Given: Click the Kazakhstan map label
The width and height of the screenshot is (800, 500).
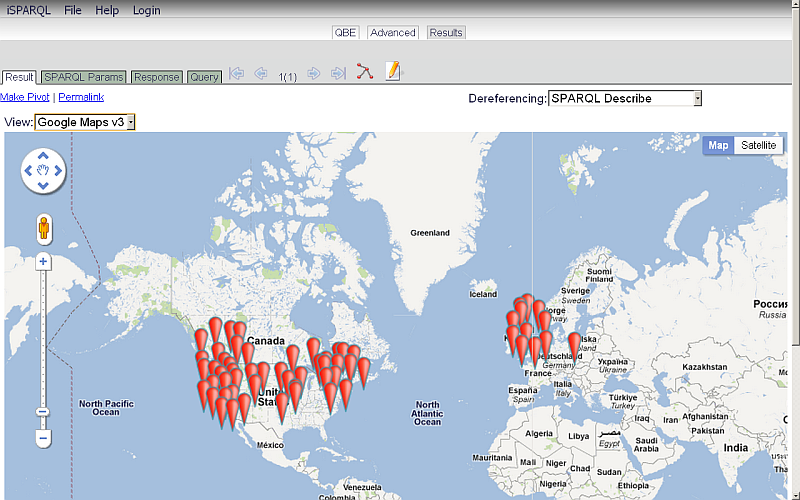Looking at the screenshot, I should point(705,367).
